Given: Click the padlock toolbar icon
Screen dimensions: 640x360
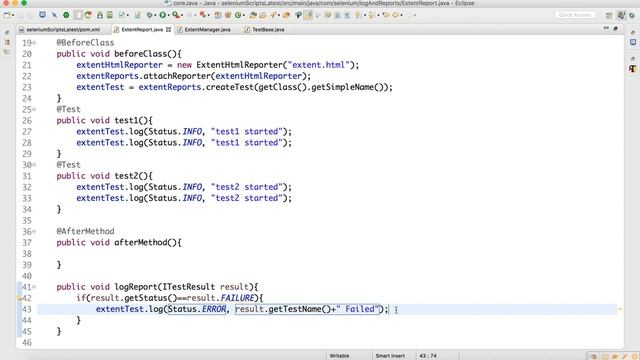Looking at the screenshot, I should point(100,15).
